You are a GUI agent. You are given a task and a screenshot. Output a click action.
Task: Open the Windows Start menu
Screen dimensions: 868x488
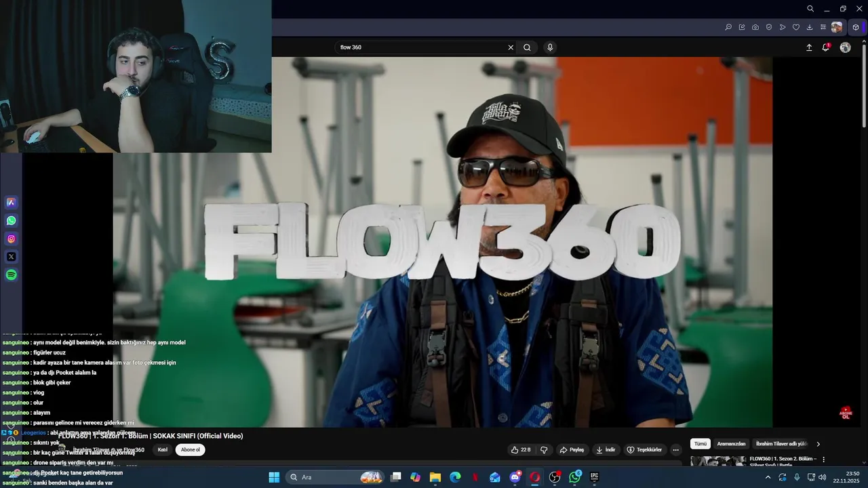tap(274, 477)
